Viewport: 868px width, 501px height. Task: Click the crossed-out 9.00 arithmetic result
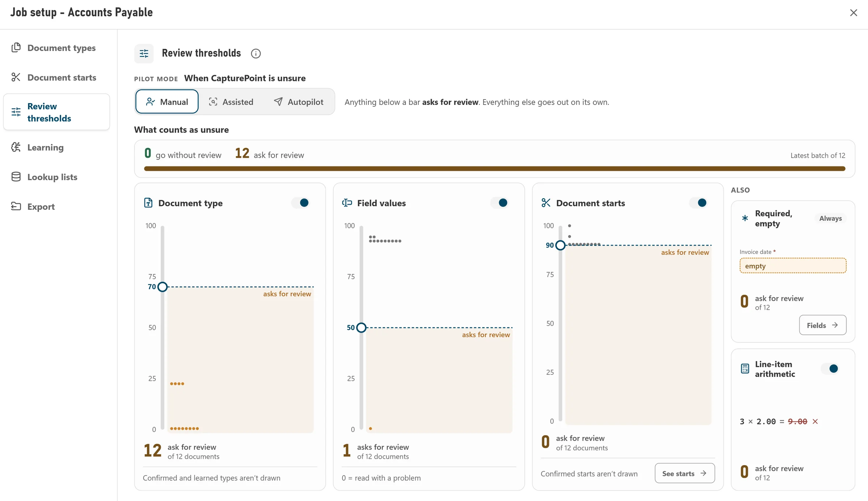tap(797, 421)
